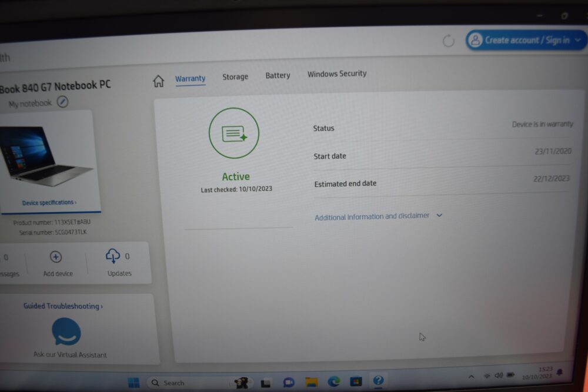Viewport: 588px width, 392px height.
Task: Click the battery tray icon
Action: (510, 375)
